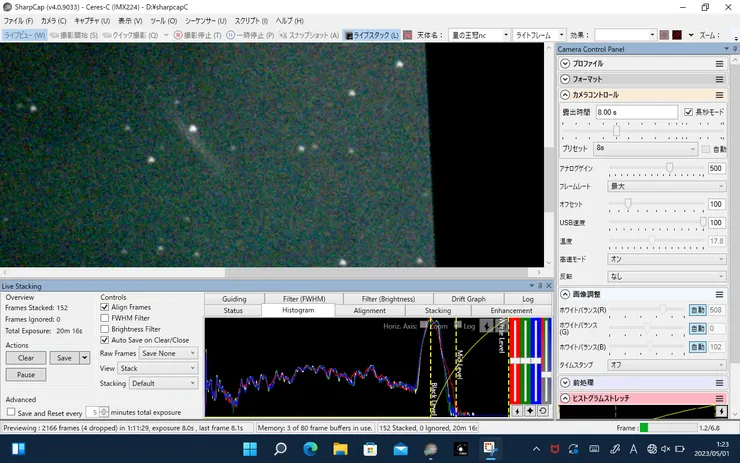Open the View Stack dropdown
This screenshot has height=463, width=740.
[157, 368]
